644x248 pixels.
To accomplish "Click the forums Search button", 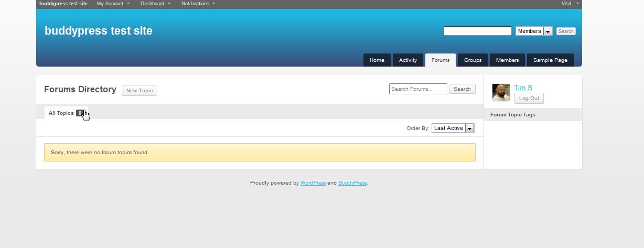I will point(462,89).
